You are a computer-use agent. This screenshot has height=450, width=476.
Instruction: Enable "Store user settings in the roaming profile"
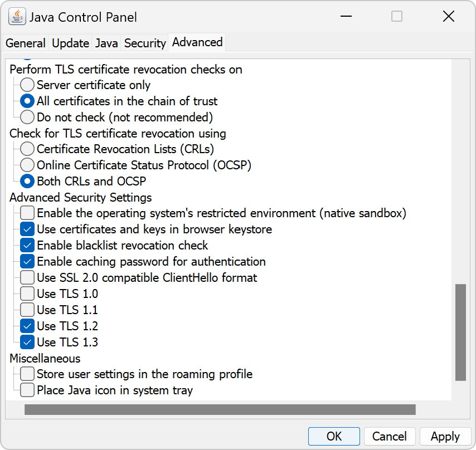(27, 374)
